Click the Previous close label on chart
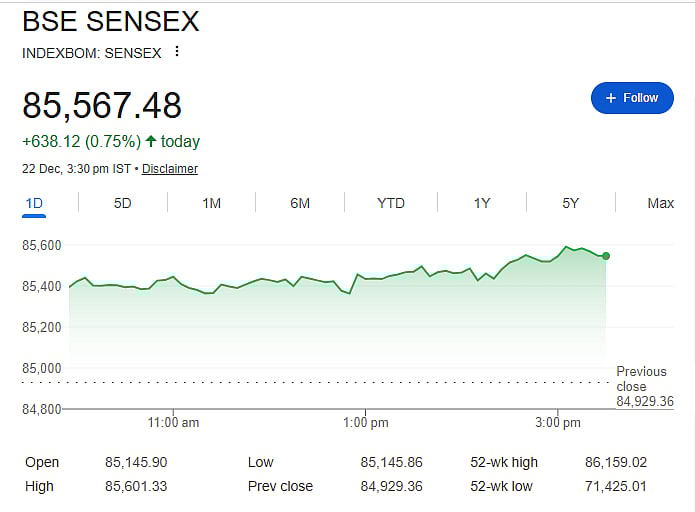This screenshot has height=512, width=695. [x=641, y=379]
